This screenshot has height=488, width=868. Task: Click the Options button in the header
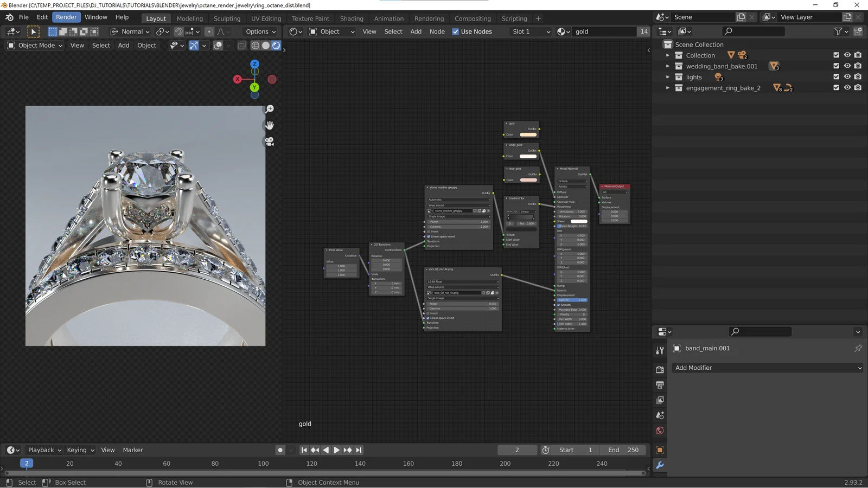(260, 31)
